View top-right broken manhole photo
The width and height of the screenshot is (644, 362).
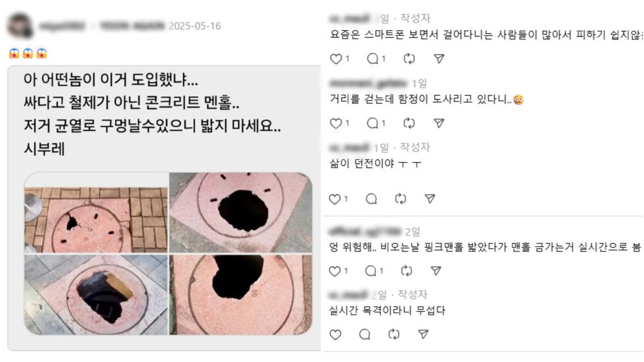[x=240, y=213]
